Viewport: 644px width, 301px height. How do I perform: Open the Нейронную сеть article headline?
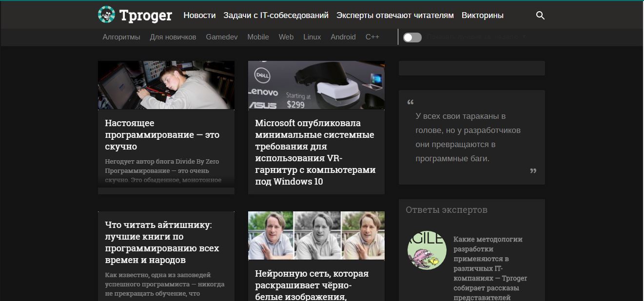(x=312, y=285)
